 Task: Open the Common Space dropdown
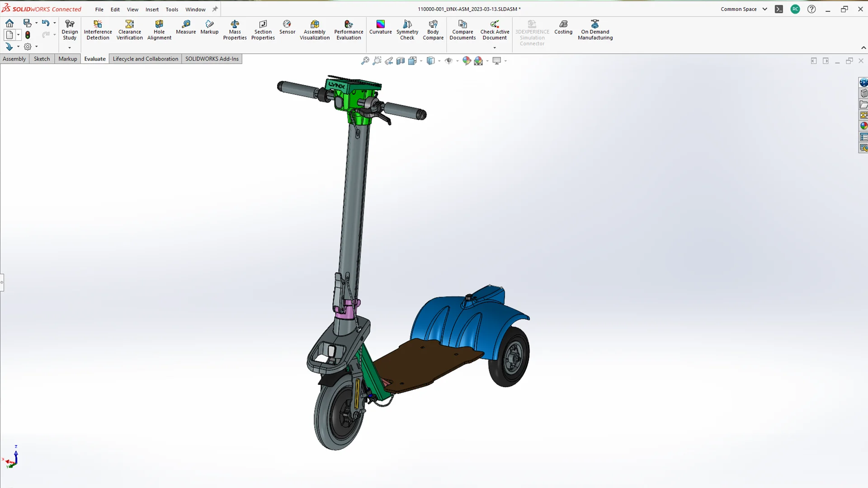[764, 9]
